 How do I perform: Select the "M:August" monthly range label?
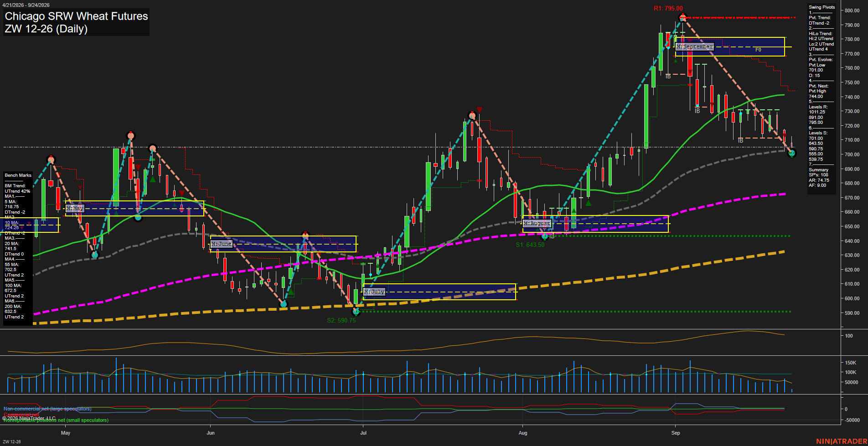tap(537, 223)
